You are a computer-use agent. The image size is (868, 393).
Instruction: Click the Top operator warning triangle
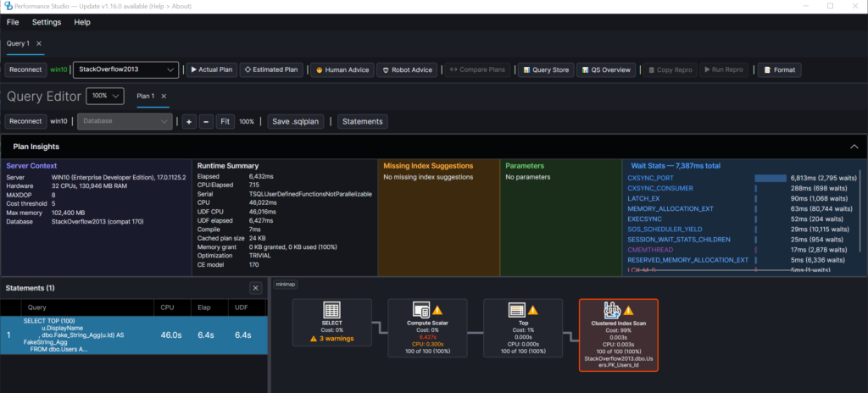pos(532,311)
